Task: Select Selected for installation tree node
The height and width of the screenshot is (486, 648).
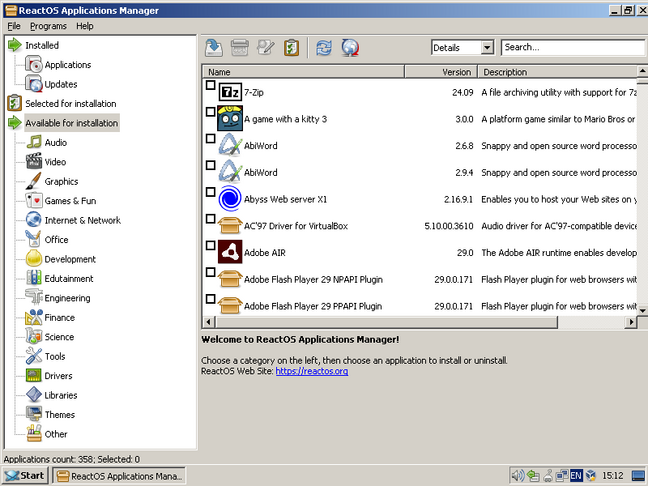Action: tap(71, 104)
